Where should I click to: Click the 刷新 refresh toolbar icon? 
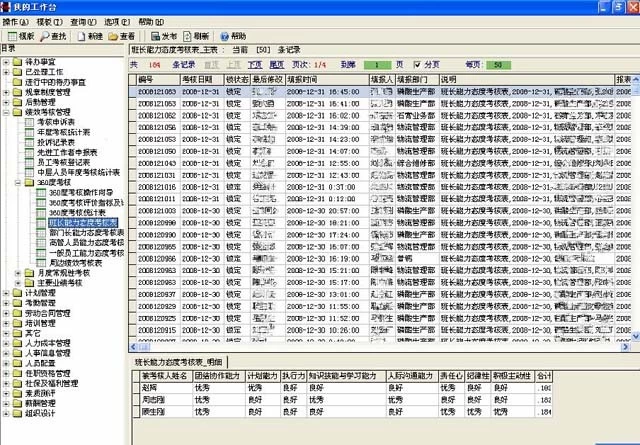pos(201,35)
